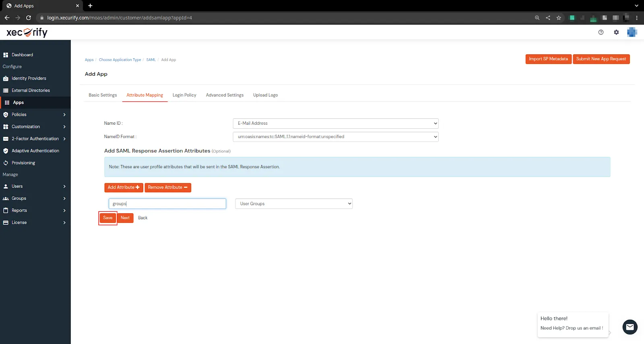This screenshot has width=644, height=344.
Task: Click the Users person icon
Action: (6, 186)
